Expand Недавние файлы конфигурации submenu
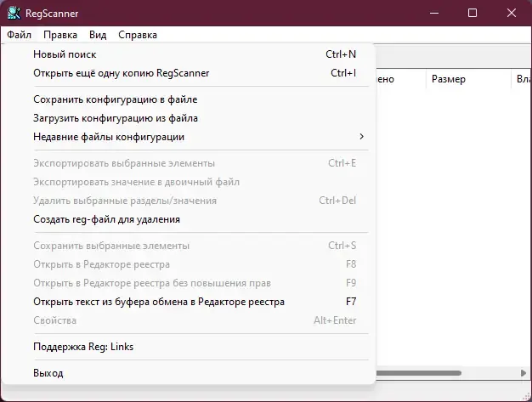This screenshot has height=402, width=532. pyautogui.click(x=189, y=137)
